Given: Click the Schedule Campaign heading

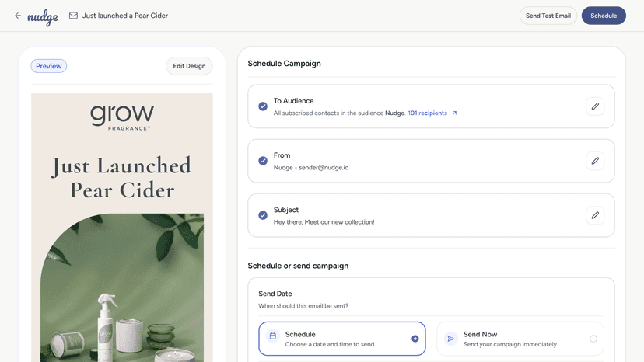Looking at the screenshot, I should click(284, 64).
